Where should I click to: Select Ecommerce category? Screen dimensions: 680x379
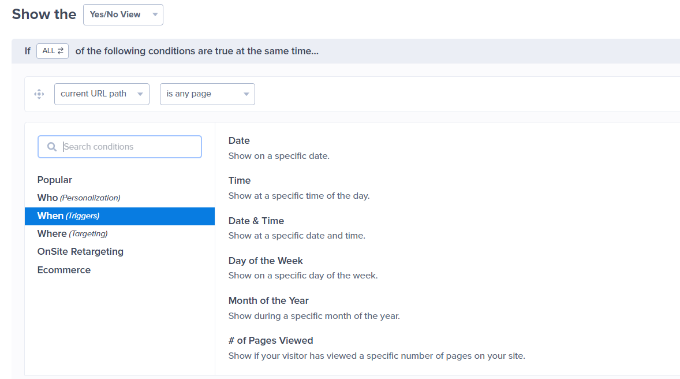click(x=64, y=270)
